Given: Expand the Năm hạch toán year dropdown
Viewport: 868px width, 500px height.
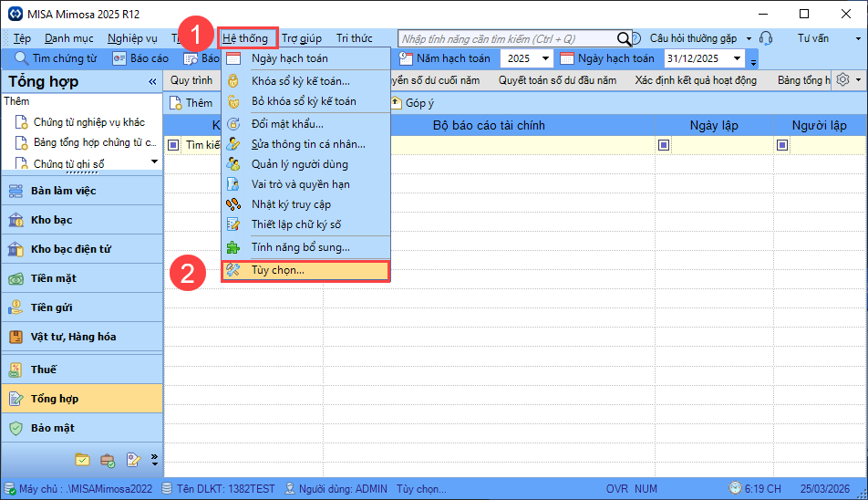Looking at the screenshot, I should 544,58.
